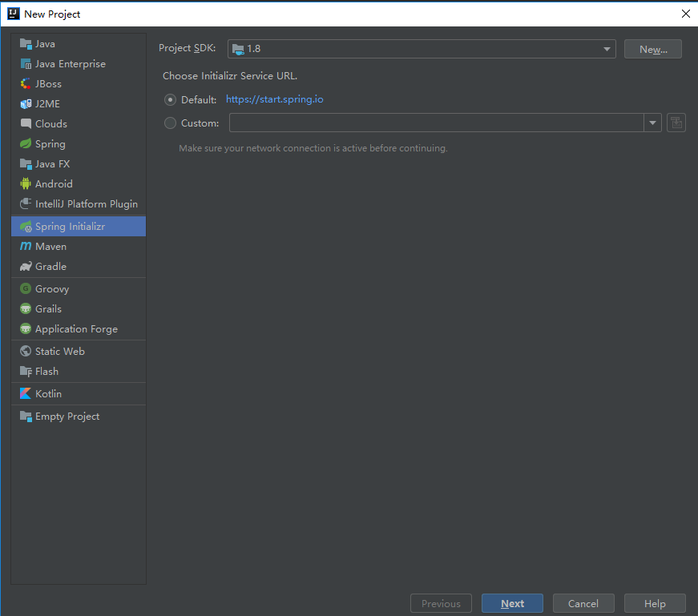This screenshot has width=698, height=616.
Task: Click the Application Forge icon
Action: pyautogui.click(x=26, y=329)
